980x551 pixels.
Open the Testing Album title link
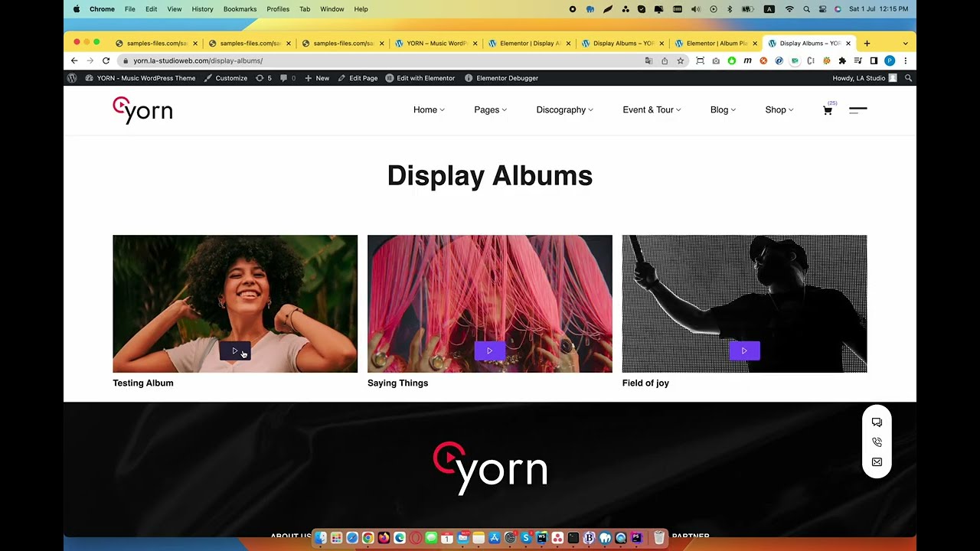143,383
